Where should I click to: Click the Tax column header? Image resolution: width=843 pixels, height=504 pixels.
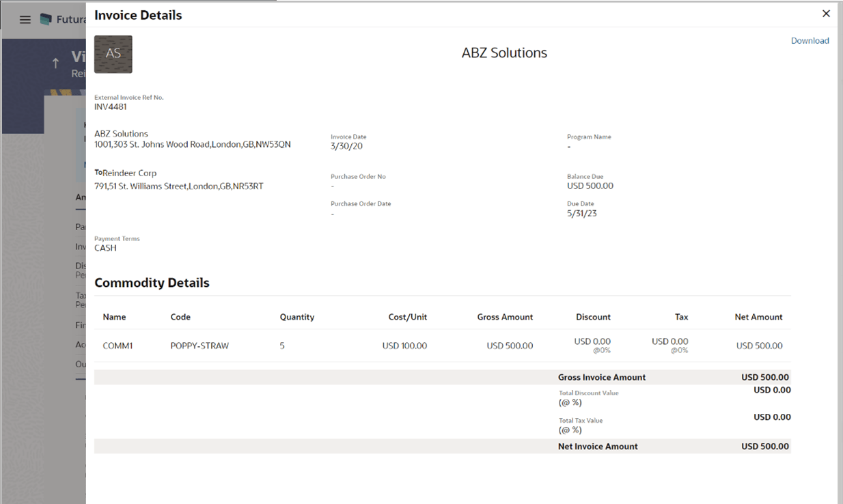[x=681, y=317]
